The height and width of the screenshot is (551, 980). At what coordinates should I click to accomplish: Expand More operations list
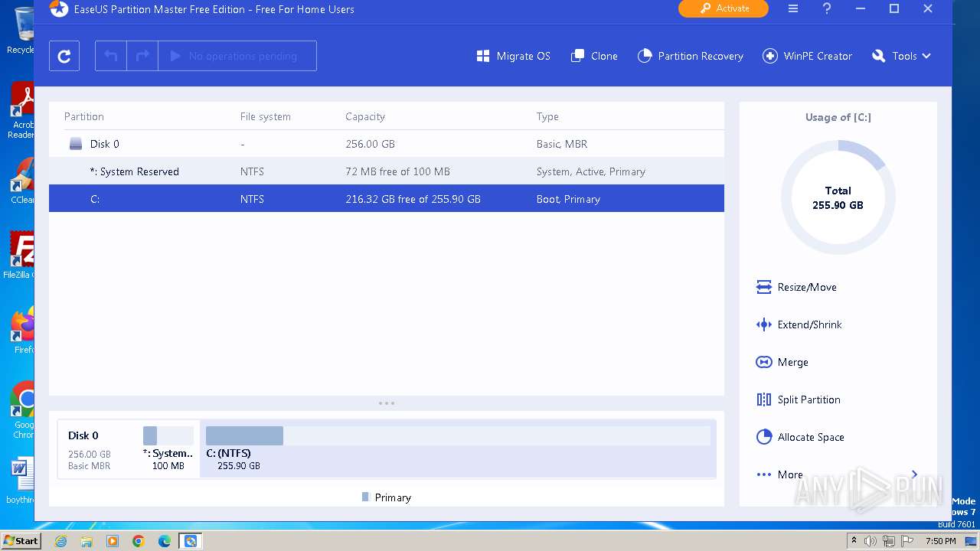(838, 474)
